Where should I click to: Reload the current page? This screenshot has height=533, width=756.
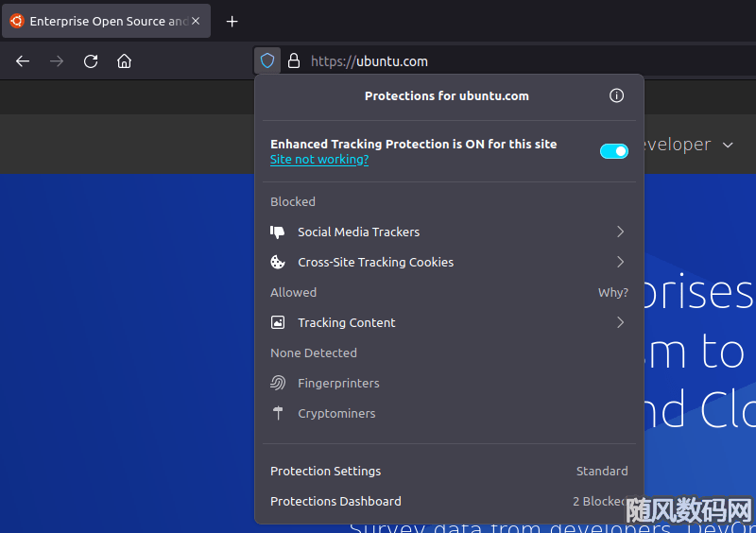tap(91, 61)
